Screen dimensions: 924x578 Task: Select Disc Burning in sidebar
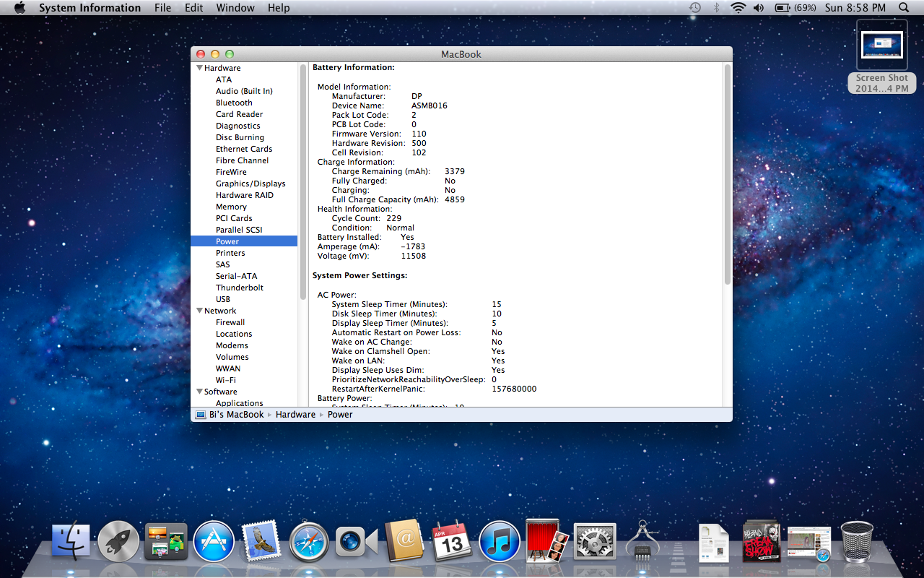point(240,137)
